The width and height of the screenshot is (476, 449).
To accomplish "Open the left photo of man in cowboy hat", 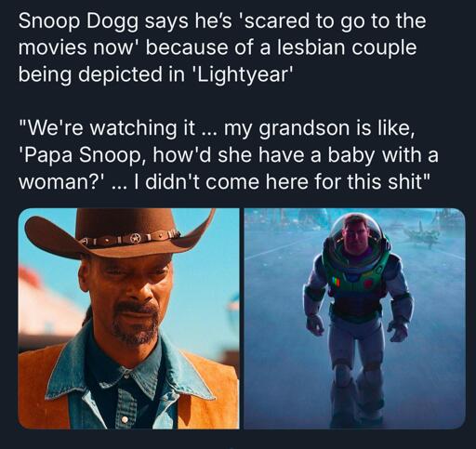I will coord(128,319).
